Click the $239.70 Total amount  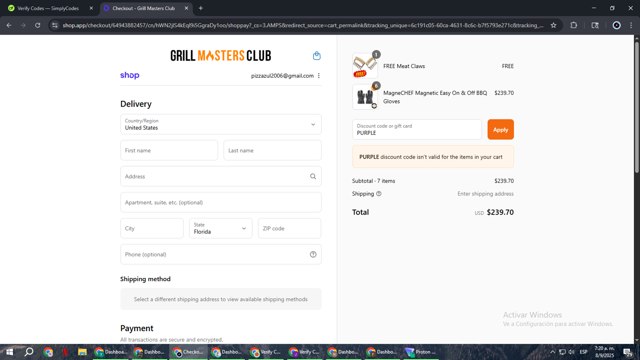point(500,212)
